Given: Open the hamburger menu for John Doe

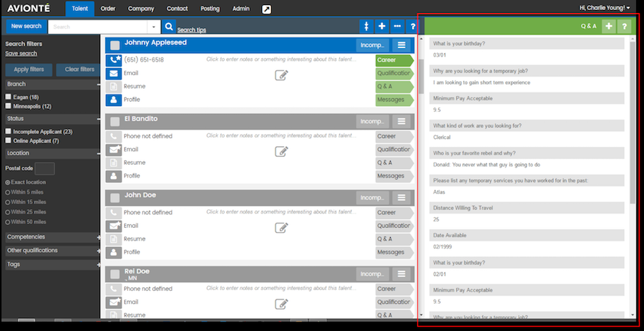Looking at the screenshot, I should click(x=401, y=198).
